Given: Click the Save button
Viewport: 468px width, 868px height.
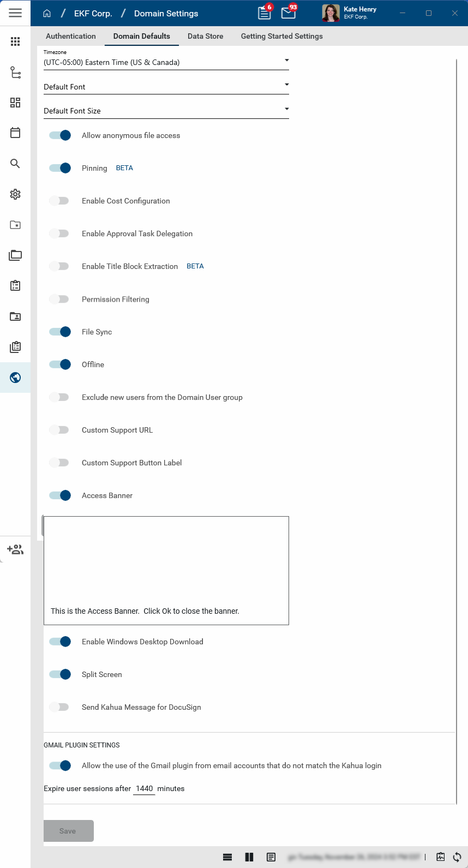Looking at the screenshot, I should (x=68, y=831).
